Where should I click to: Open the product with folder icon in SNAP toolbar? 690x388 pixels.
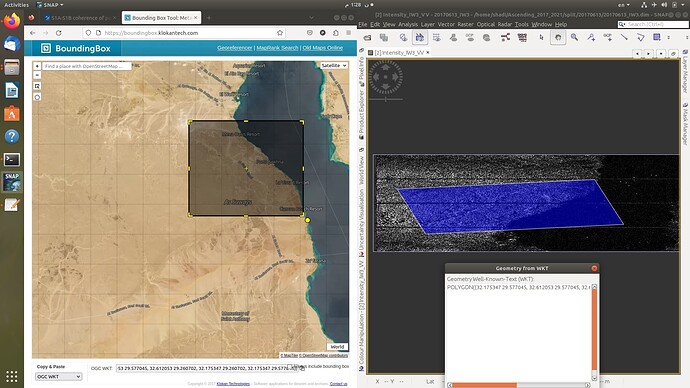(x=367, y=38)
